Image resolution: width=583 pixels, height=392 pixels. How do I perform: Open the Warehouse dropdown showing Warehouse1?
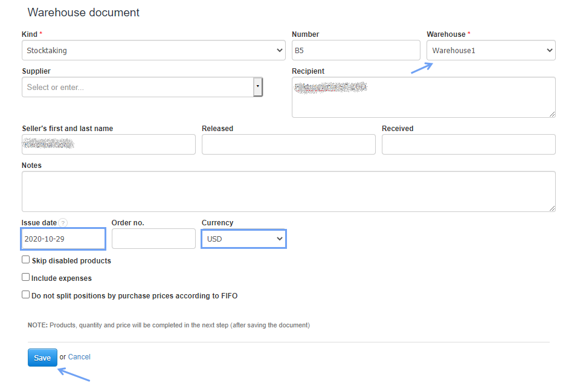(491, 51)
